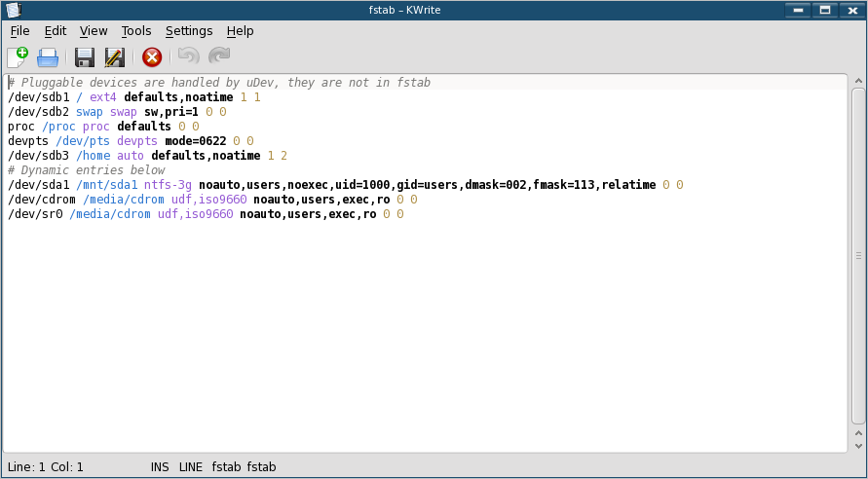868x479 pixels.
Task: Open the Edit menu
Action: click(x=56, y=31)
